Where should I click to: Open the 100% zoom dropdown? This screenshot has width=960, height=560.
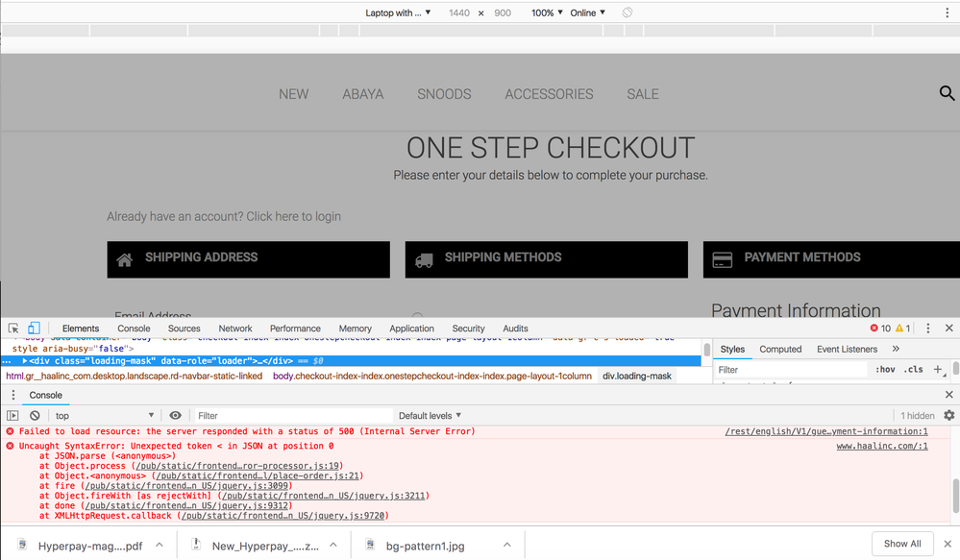pyautogui.click(x=547, y=13)
